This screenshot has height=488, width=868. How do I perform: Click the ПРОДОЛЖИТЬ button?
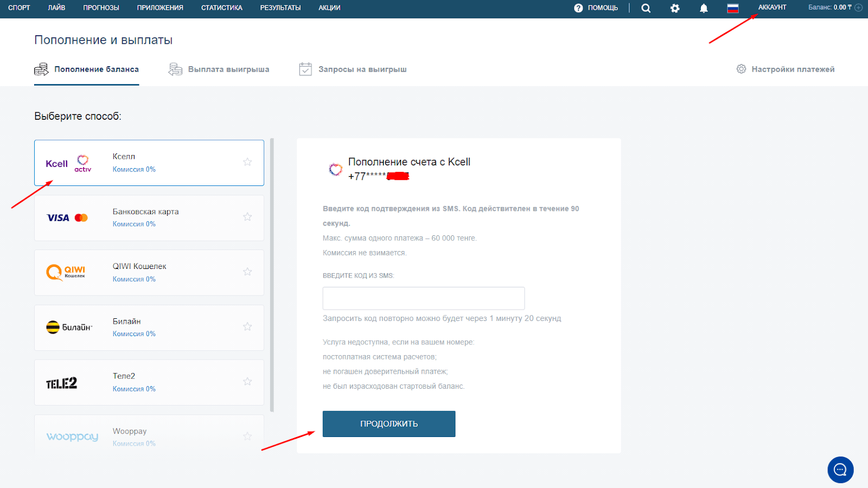click(x=389, y=423)
